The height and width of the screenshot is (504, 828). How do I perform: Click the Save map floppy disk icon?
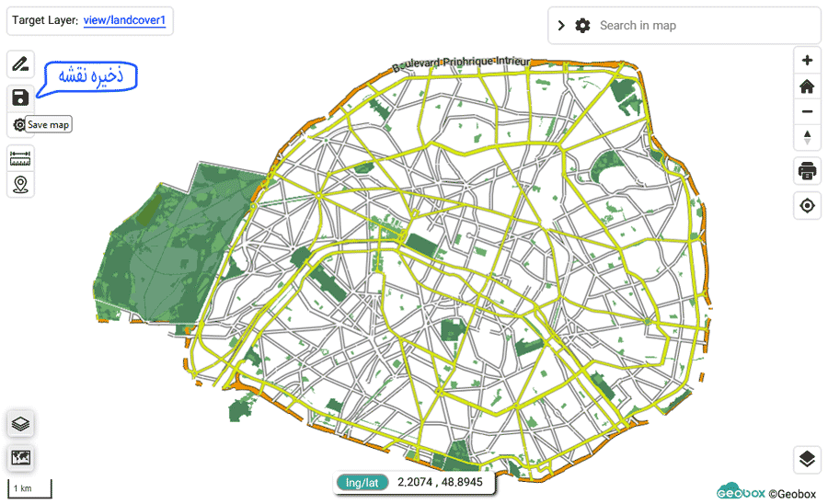(x=20, y=97)
